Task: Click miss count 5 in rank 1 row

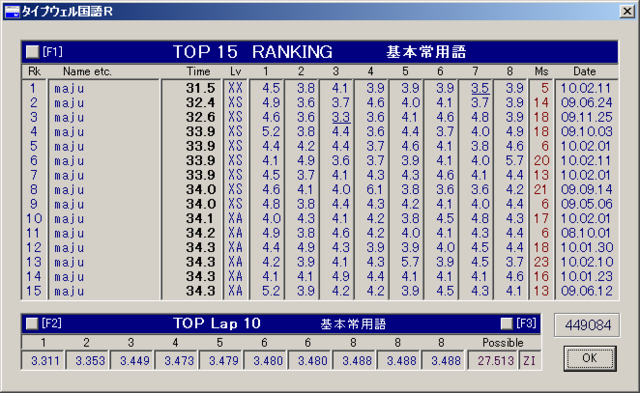Action: tap(545, 88)
